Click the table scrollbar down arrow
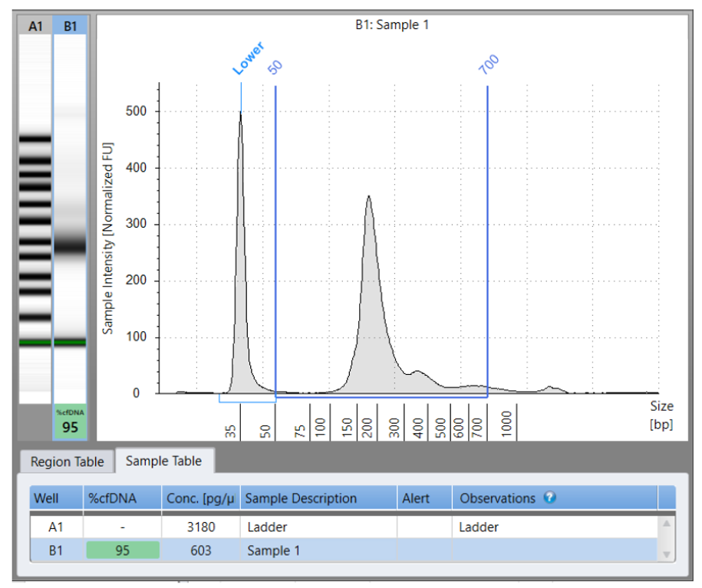The image size is (702, 588). (x=666, y=554)
